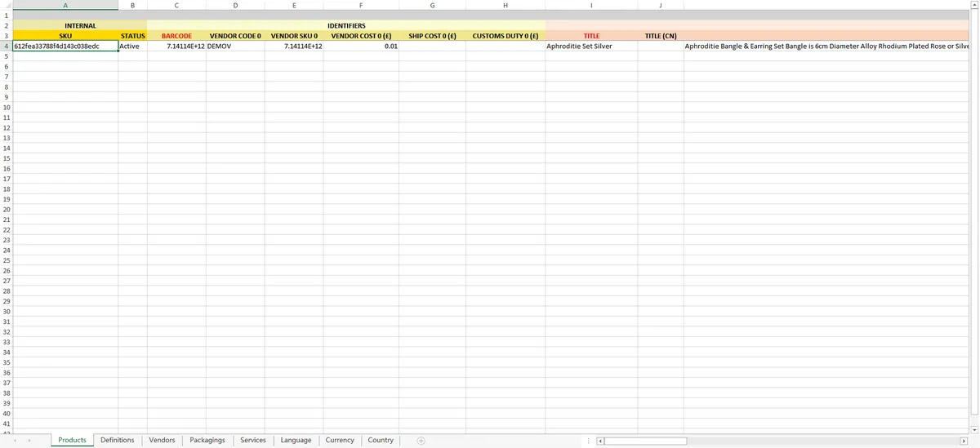
Task: Click the VENDOR SKU 0 header cell
Action: click(294, 36)
